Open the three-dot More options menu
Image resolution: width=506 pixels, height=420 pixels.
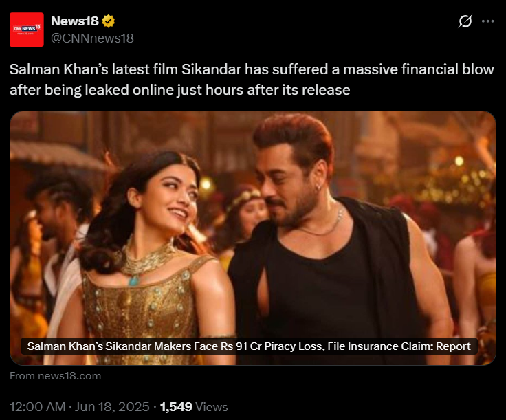(488, 21)
